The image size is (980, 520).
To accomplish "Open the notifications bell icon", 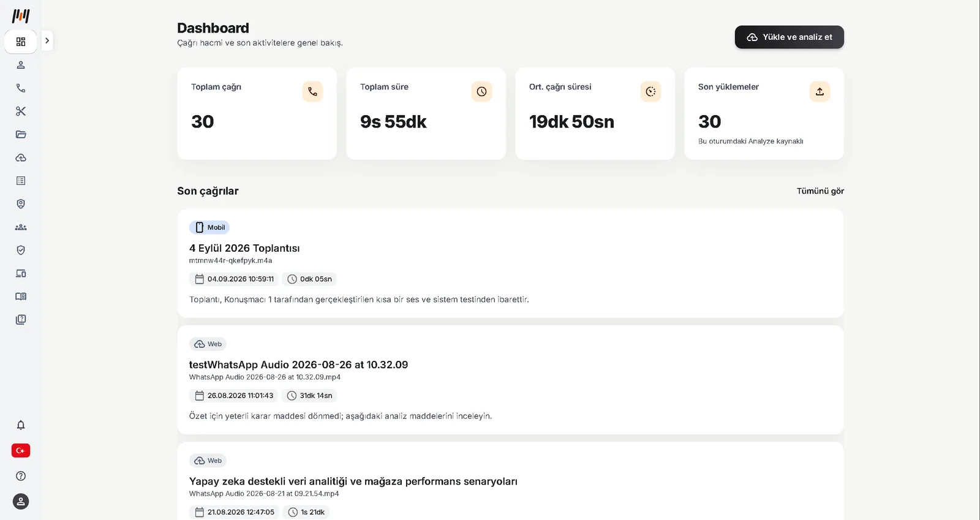I will [21, 425].
